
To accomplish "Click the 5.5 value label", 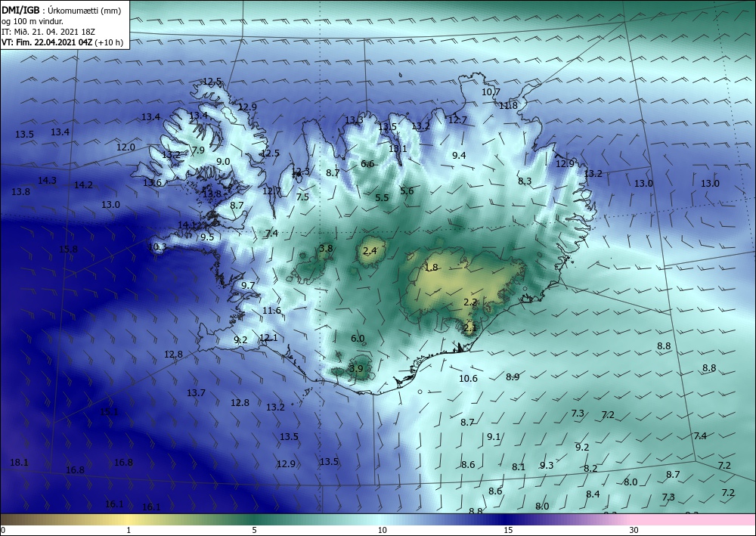I will tap(382, 197).
